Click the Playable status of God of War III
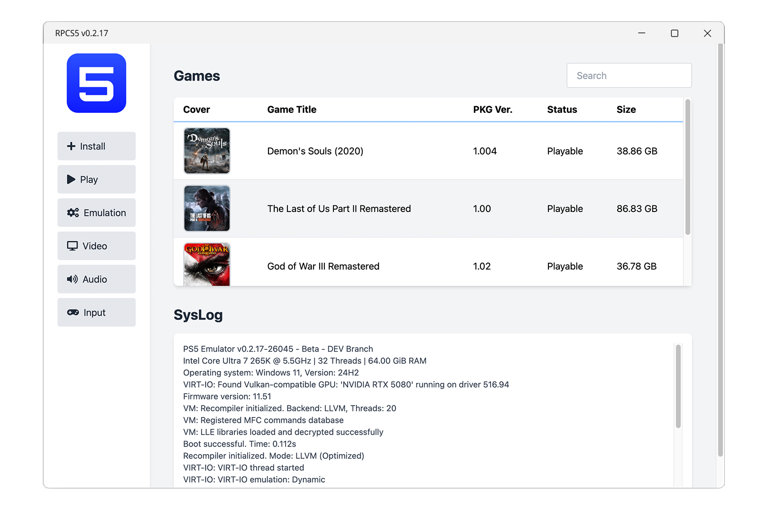 tap(564, 266)
